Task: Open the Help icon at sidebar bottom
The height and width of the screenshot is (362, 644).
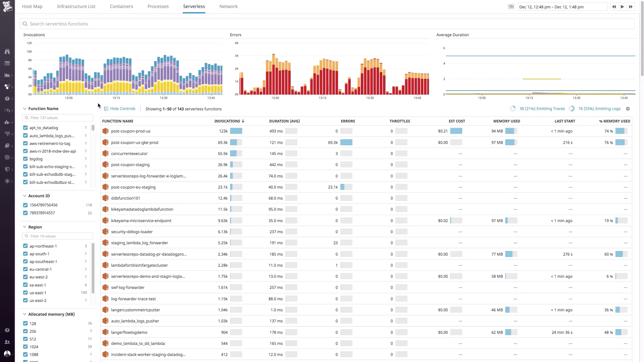Action: [7, 330]
